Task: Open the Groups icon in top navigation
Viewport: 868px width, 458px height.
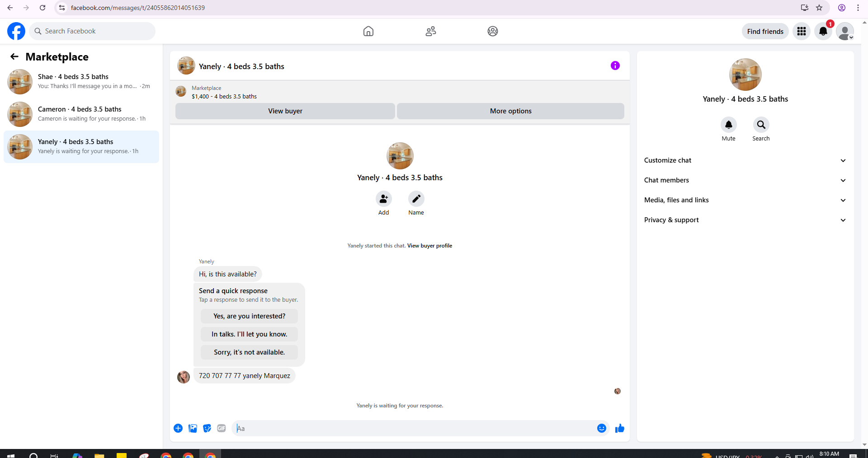Action: [493, 31]
